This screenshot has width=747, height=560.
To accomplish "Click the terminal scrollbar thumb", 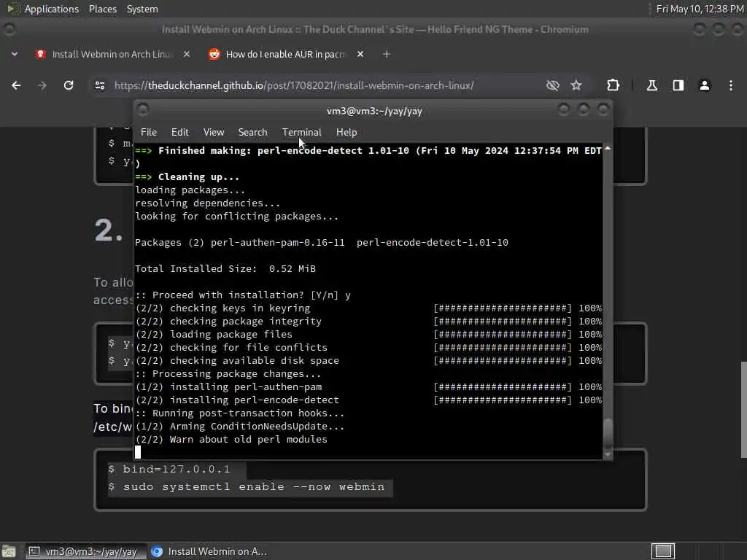I will pos(608,433).
